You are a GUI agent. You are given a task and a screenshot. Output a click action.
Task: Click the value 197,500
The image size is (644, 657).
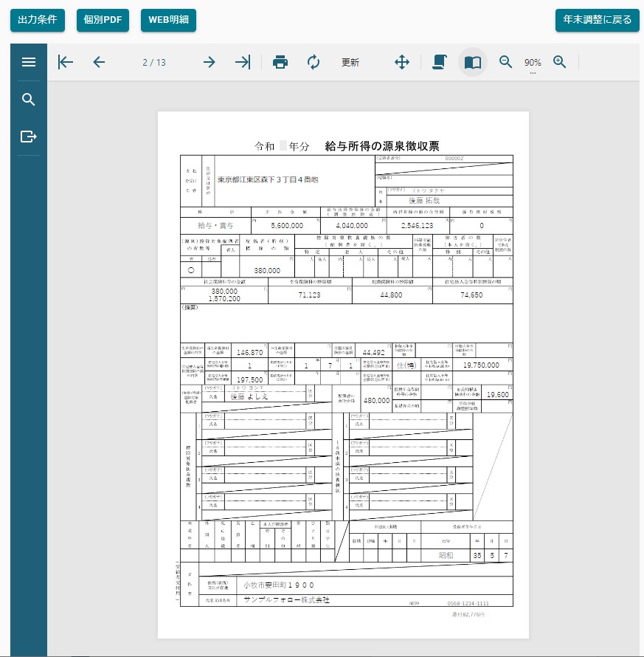[x=249, y=379]
